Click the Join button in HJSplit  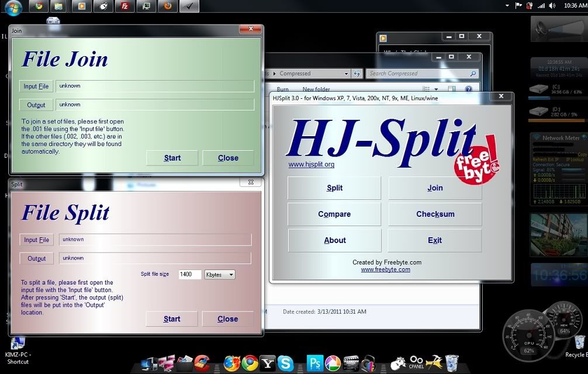tap(435, 188)
